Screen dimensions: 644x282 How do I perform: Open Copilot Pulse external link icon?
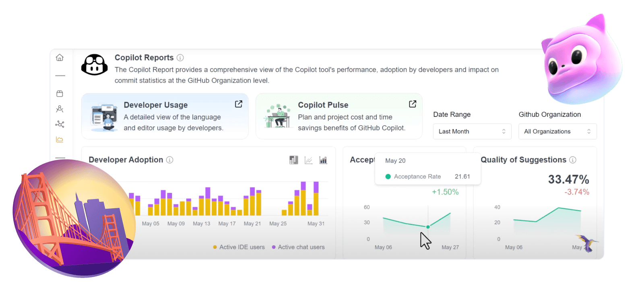point(413,104)
